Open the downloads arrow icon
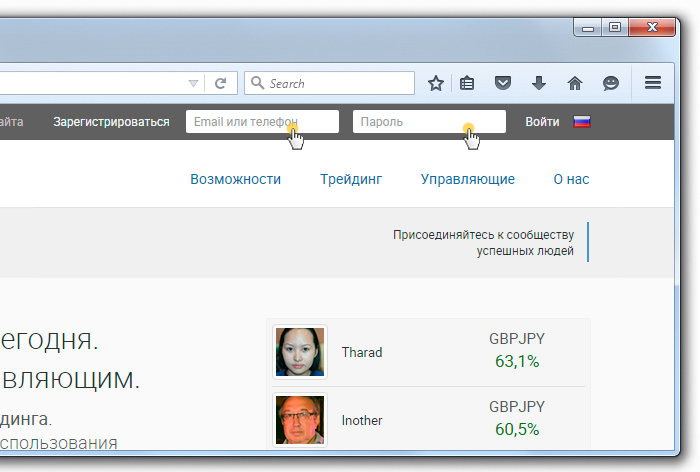This screenshot has width=700, height=472. 539,83
